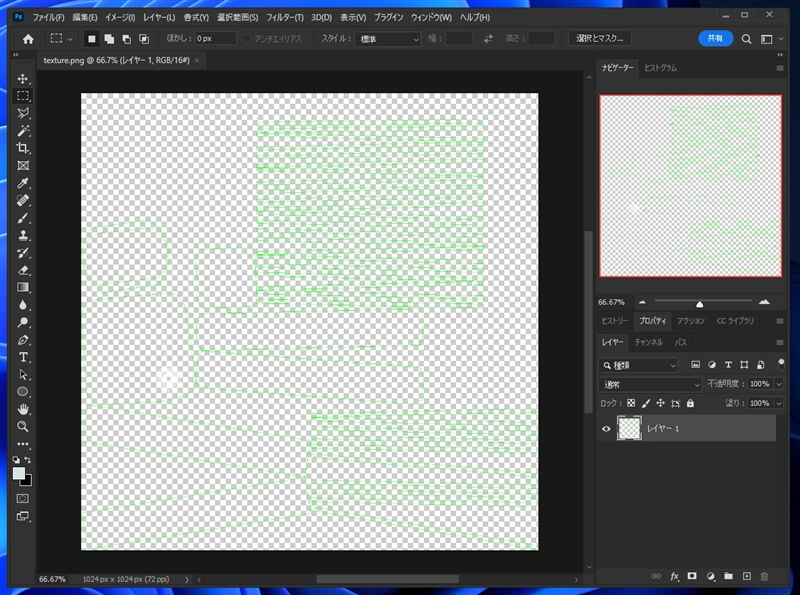Select the Crop tool in the toolbar
The height and width of the screenshot is (595, 800).
click(23, 148)
